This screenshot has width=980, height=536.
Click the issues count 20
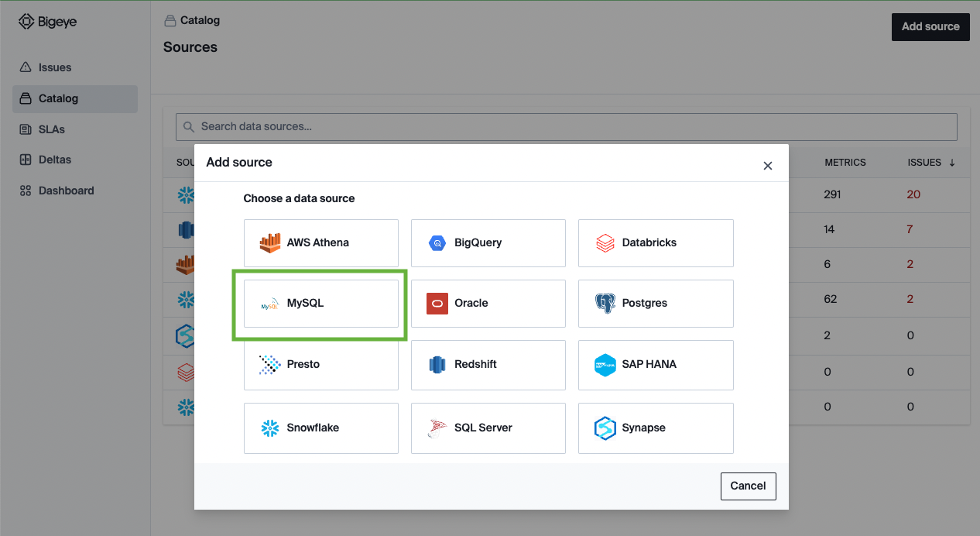(x=913, y=194)
